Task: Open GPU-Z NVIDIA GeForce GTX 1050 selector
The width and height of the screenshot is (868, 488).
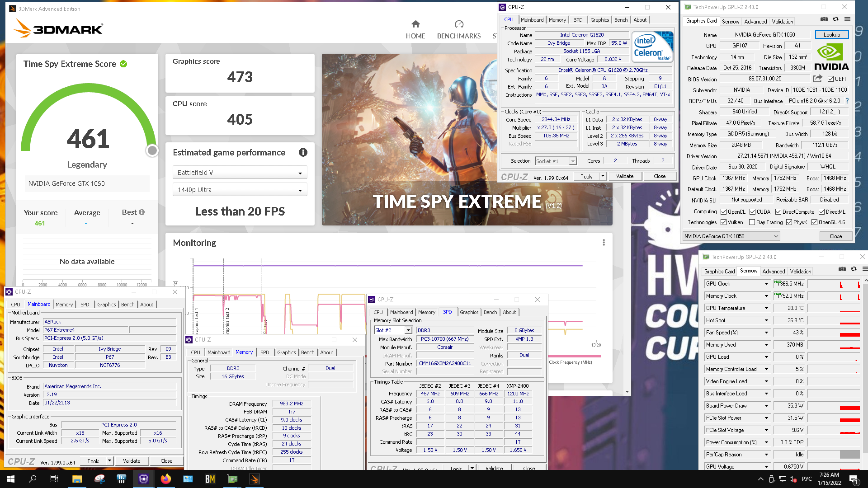Action: pyautogui.click(x=731, y=236)
